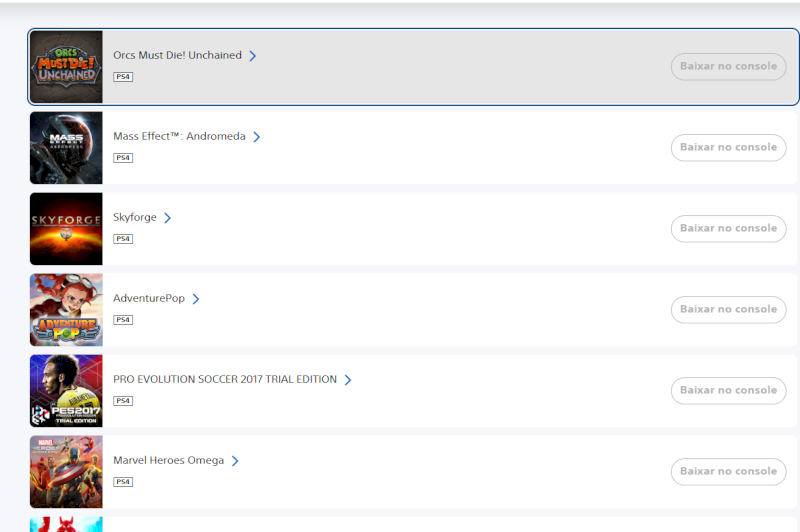
Task: Click the PS4 badge under PRO EVOLUTION SOCCER 2017
Action: click(123, 401)
